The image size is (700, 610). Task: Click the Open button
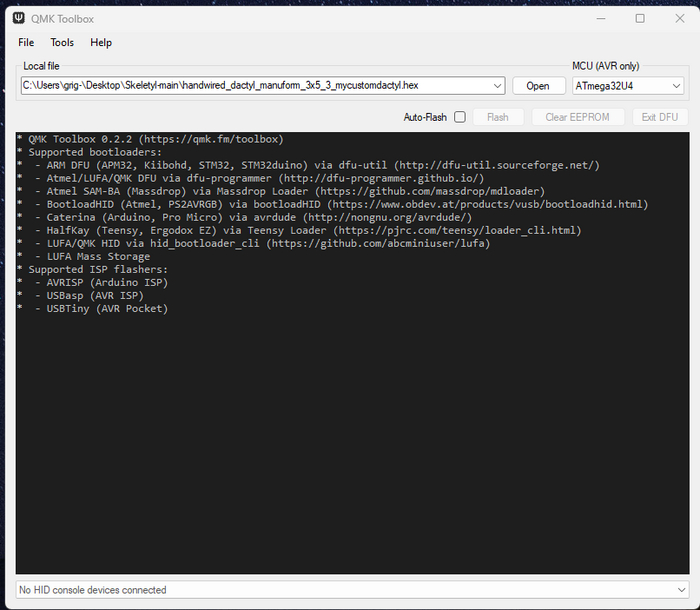pyautogui.click(x=538, y=86)
